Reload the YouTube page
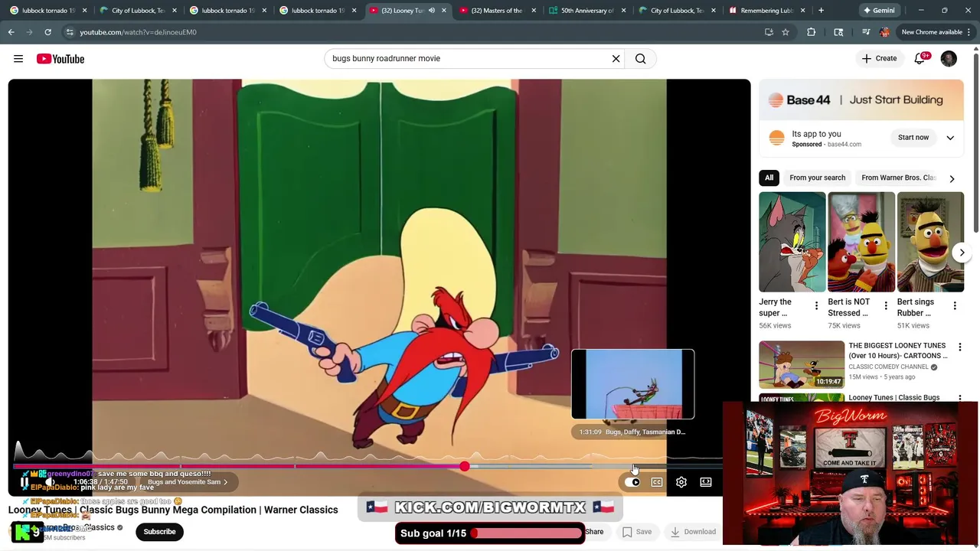 pyautogui.click(x=47, y=32)
